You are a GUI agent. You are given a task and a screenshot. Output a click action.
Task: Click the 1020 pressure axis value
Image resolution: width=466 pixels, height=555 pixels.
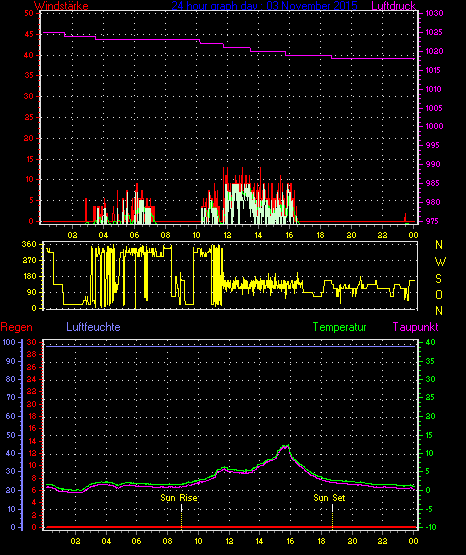[434, 51]
